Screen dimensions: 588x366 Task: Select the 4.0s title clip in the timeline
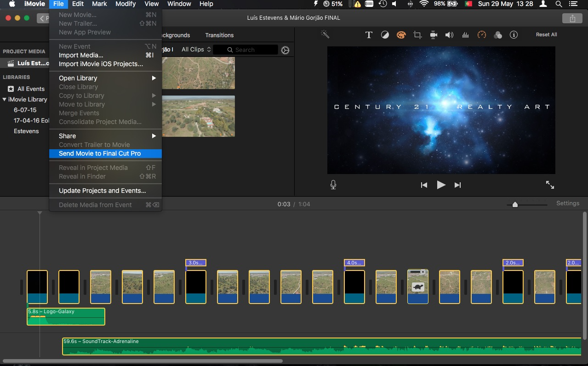tap(354, 263)
